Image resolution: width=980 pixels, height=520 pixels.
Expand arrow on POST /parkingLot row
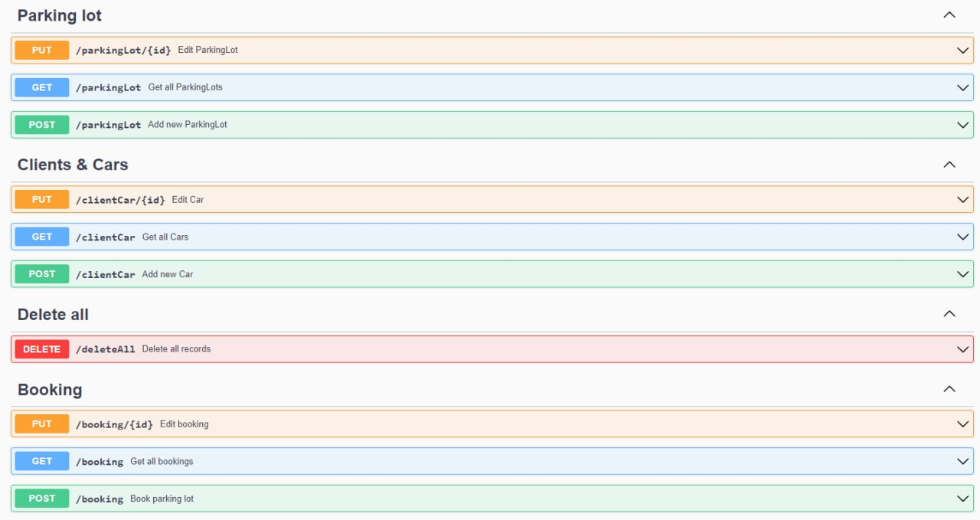963,125
